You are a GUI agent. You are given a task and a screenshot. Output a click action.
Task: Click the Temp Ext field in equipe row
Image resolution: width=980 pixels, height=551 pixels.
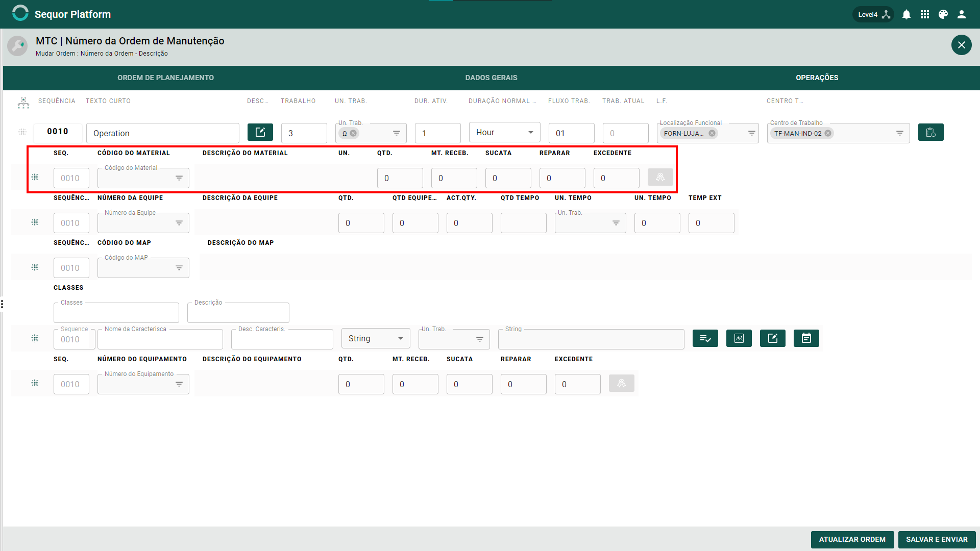click(x=712, y=223)
